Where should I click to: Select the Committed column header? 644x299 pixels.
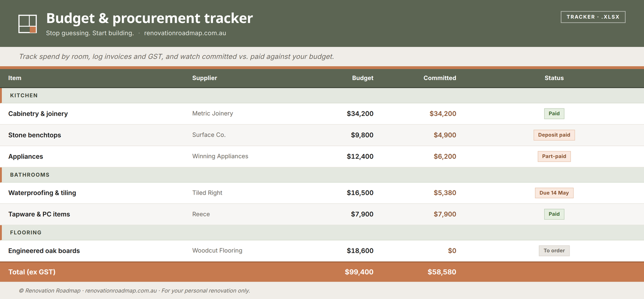coord(440,78)
